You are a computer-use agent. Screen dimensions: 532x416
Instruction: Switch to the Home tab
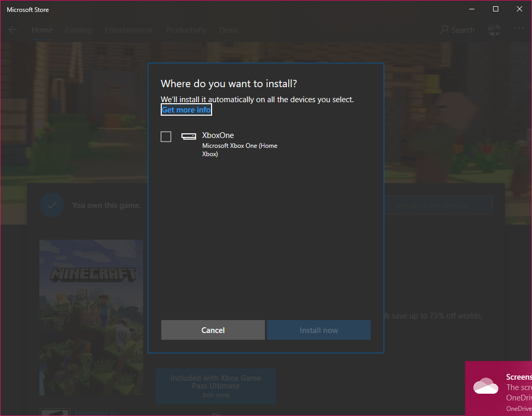tap(42, 30)
